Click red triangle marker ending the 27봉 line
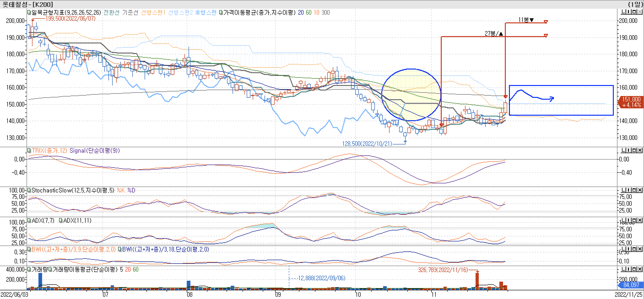 click(x=546, y=36)
